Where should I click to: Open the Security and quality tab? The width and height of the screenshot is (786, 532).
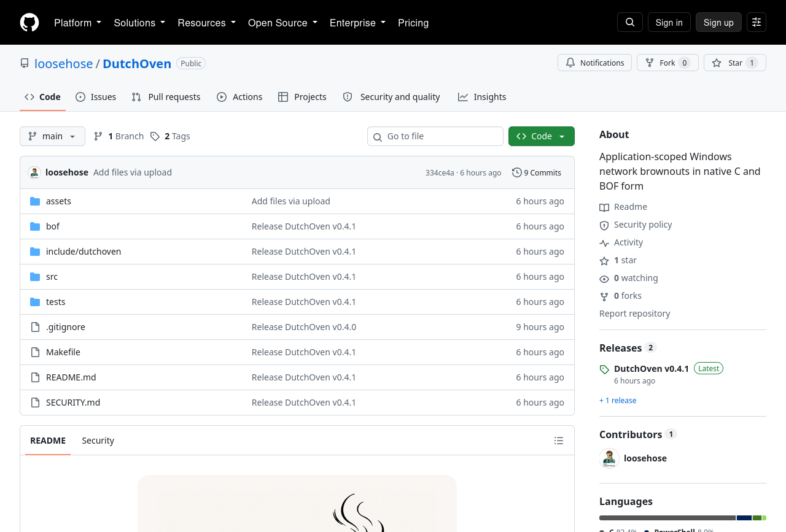tap(392, 97)
